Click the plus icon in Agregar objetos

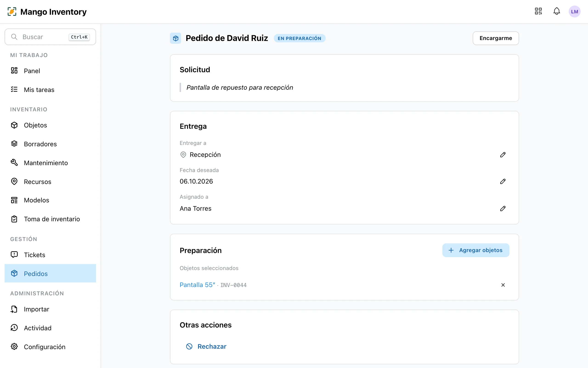(x=451, y=250)
